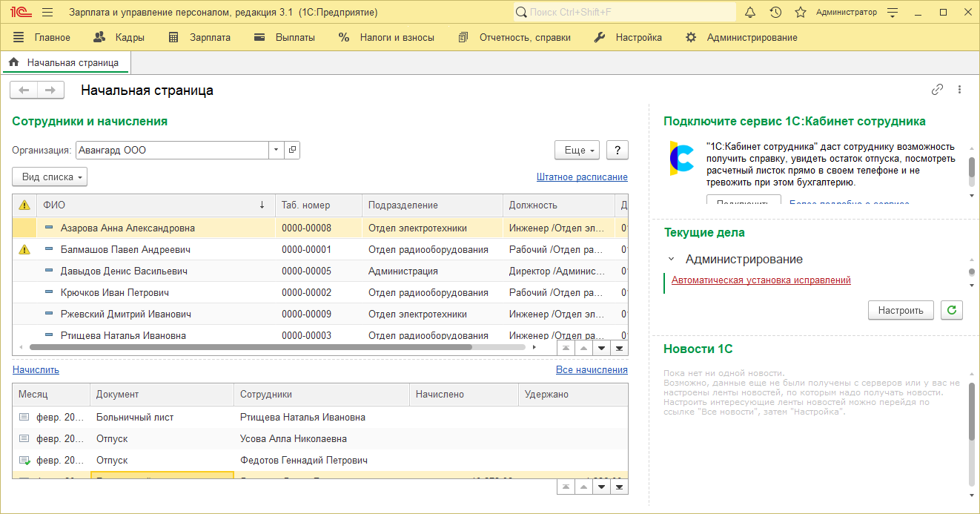Click document icon of Больничный лист row

[24, 418]
